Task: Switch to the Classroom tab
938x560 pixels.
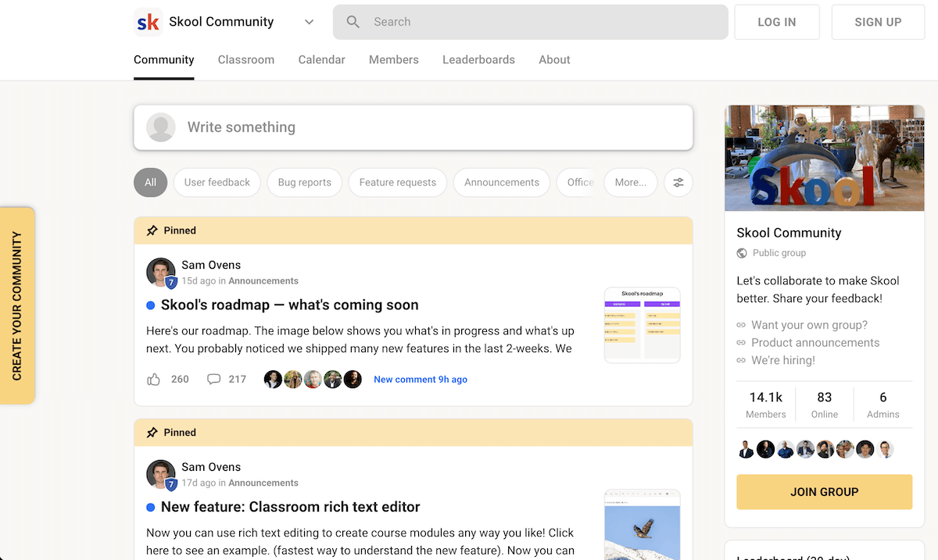Action: (x=245, y=59)
